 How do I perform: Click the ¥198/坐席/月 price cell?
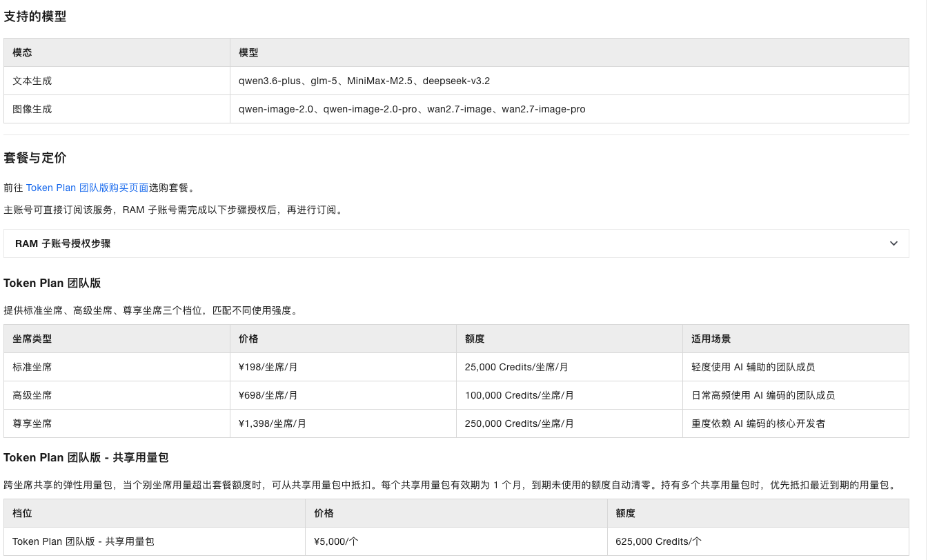(x=343, y=367)
